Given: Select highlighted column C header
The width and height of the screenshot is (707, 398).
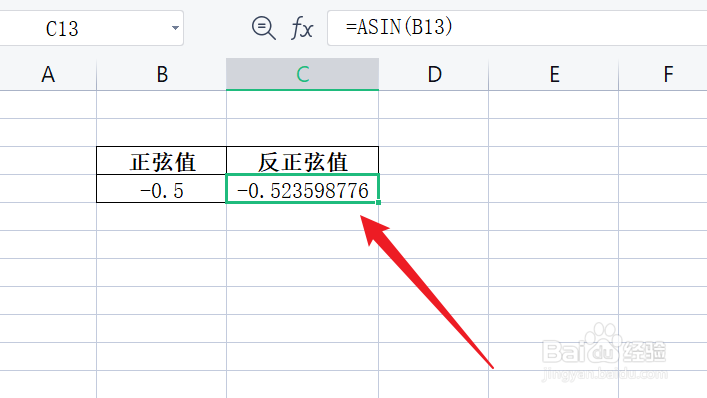Looking at the screenshot, I should coord(302,74).
